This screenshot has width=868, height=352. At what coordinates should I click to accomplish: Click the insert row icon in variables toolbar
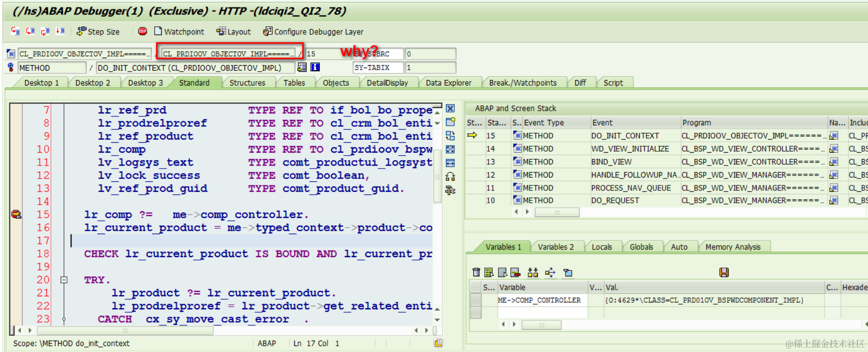(489, 272)
